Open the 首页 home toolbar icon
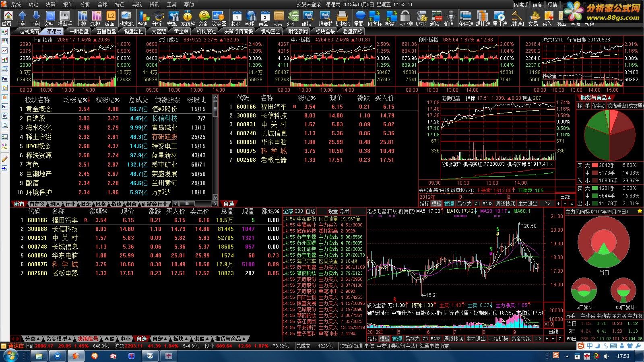Screen dimensions: 644x362 click(8, 18)
